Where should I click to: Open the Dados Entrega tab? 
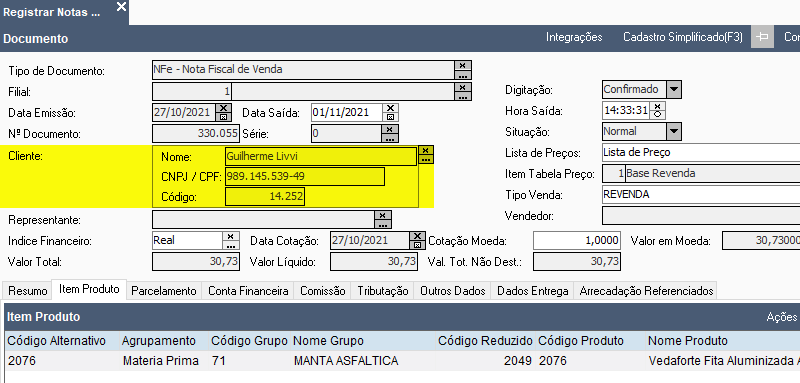[x=533, y=291]
